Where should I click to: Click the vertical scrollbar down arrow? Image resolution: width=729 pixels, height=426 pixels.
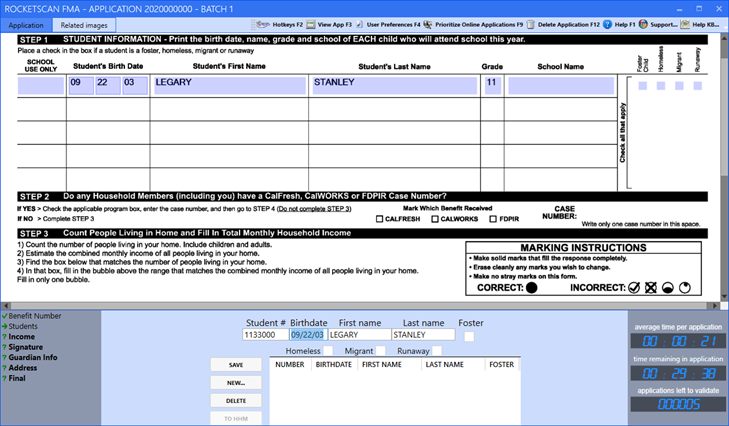point(724,296)
